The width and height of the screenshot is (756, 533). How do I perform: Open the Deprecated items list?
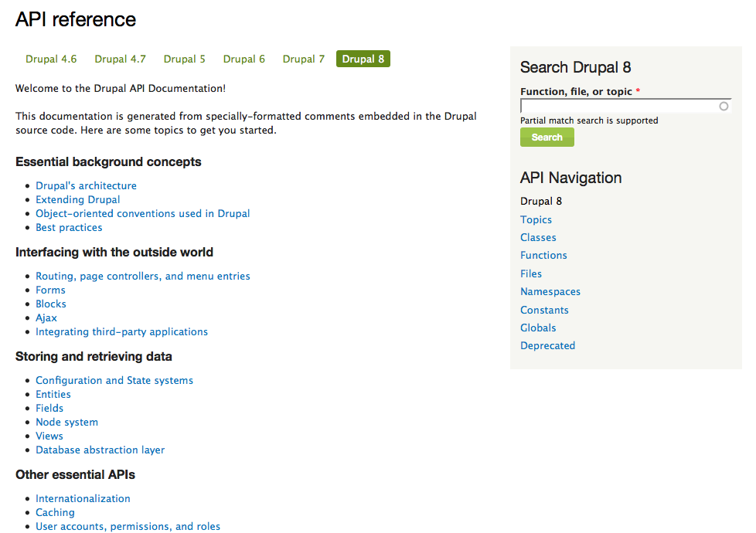tap(547, 345)
